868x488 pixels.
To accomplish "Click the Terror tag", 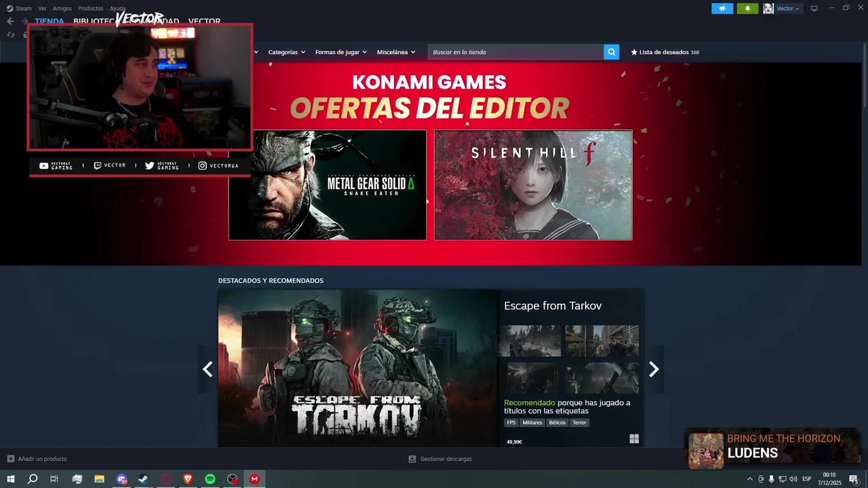I will pyautogui.click(x=579, y=422).
